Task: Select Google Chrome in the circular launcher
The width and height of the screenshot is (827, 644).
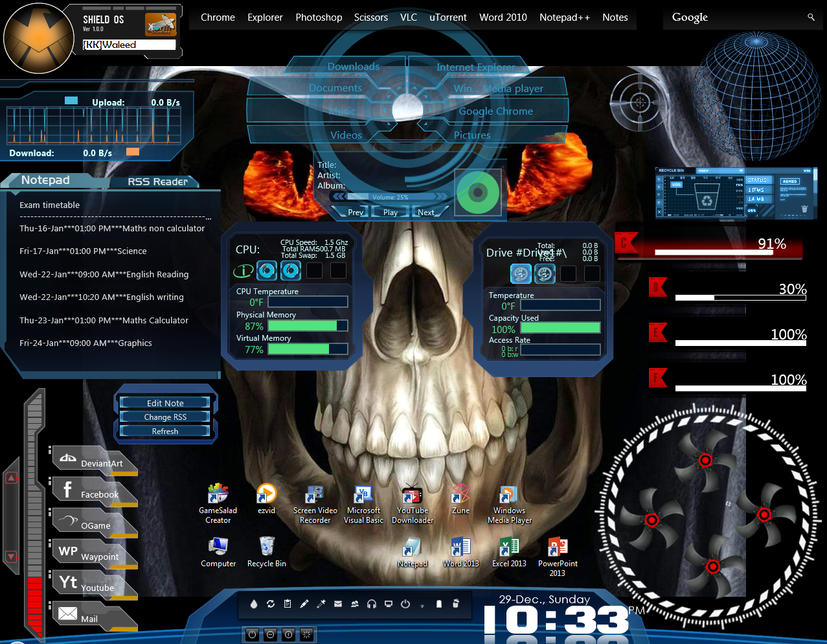Action: tap(496, 111)
